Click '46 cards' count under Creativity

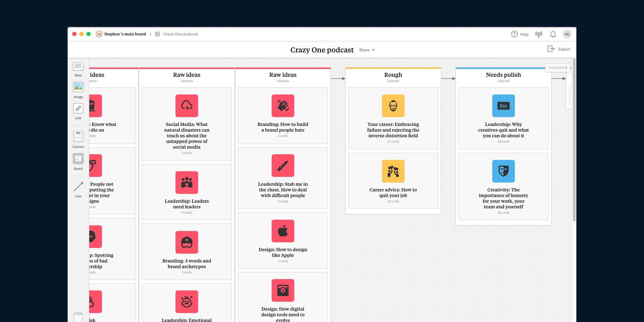pos(504,213)
